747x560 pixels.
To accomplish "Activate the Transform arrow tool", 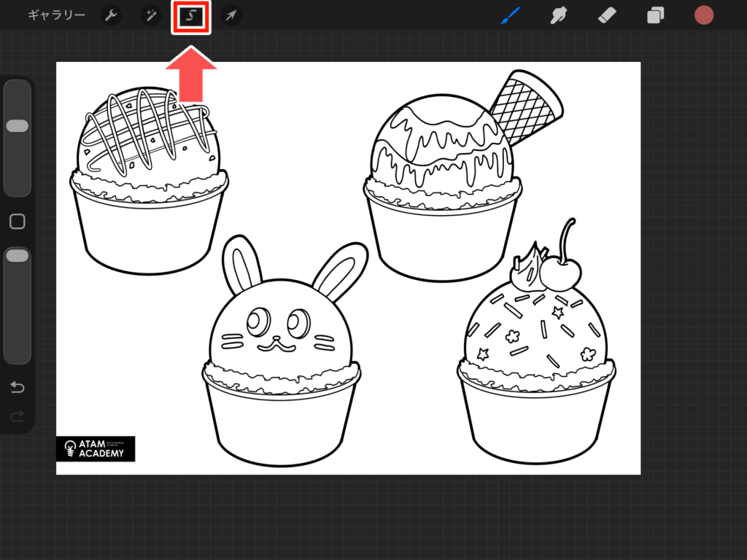I will (x=231, y=15).
